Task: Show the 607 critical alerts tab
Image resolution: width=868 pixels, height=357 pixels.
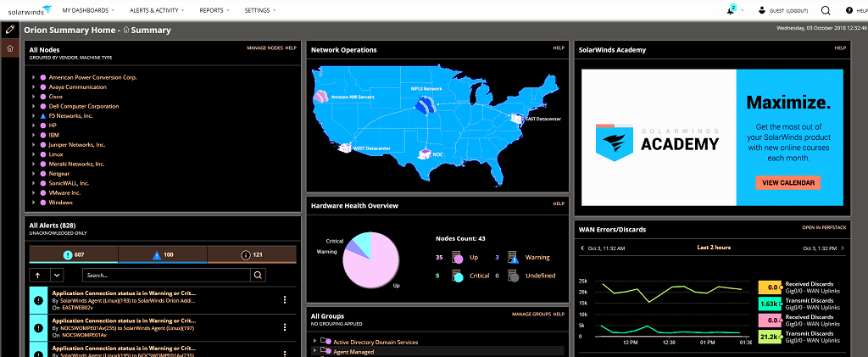Action: [x=74, y=254]
